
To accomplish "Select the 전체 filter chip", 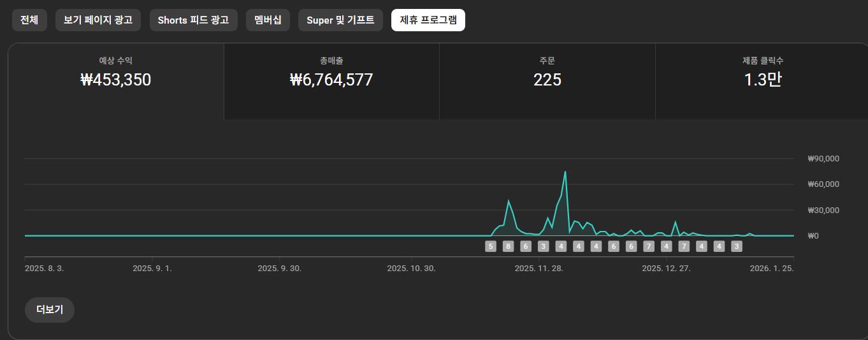I will (29, 20).
